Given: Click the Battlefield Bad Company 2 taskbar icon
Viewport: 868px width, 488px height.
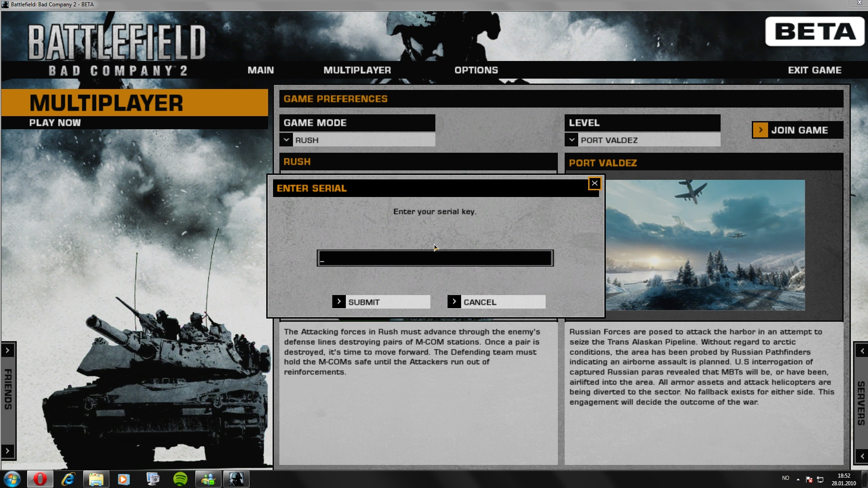Looking at the screenshot, I should [x=236, y=479].
